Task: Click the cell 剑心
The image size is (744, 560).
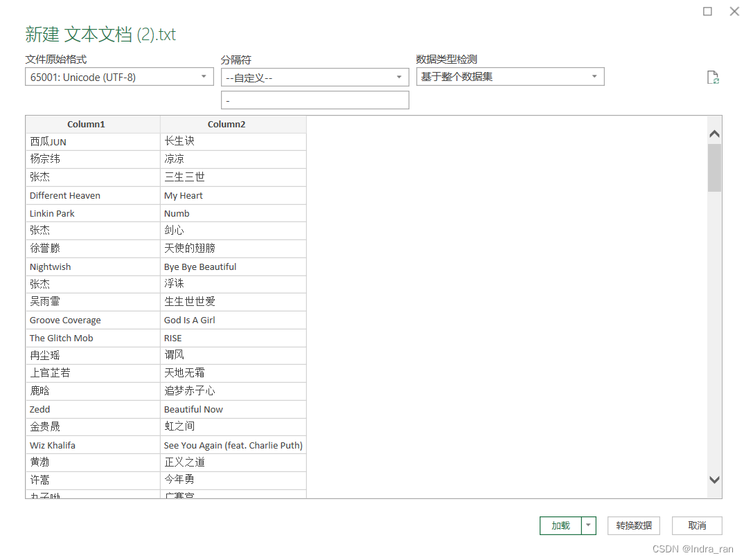Action: point(233,231)
